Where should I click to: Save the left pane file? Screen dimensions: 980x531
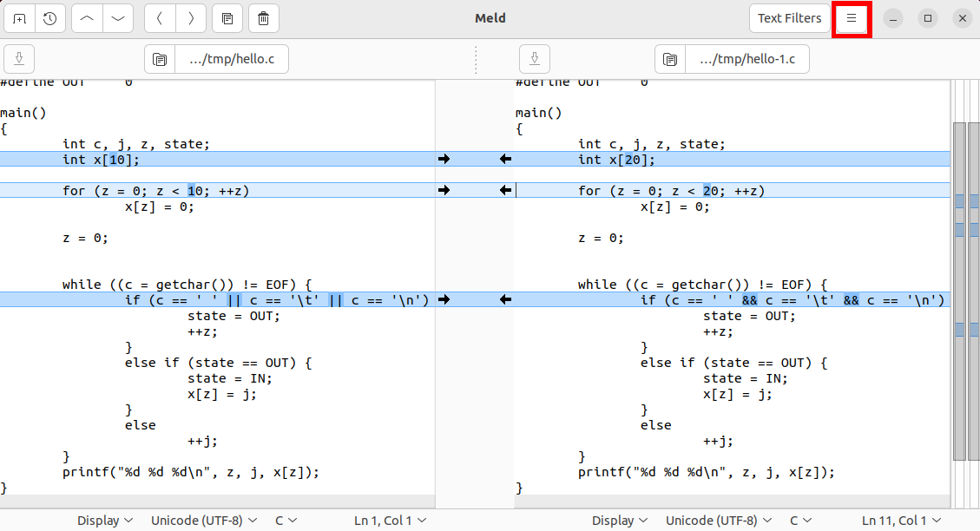point(19,58)
